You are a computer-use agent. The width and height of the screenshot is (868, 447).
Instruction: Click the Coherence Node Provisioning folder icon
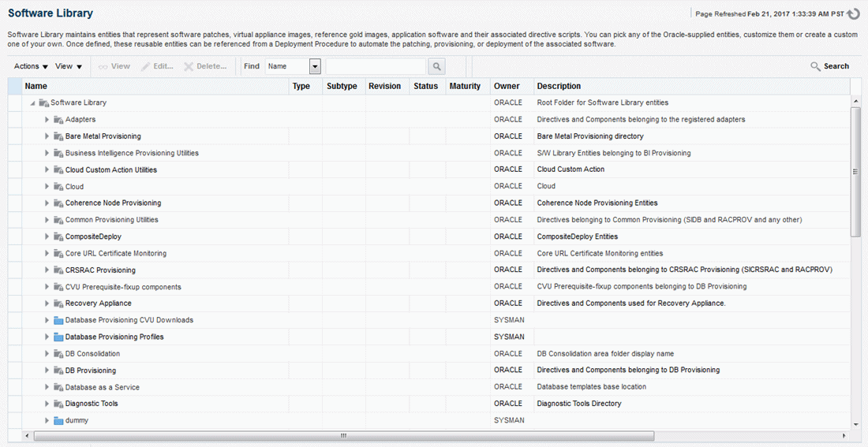coord(58,203)
